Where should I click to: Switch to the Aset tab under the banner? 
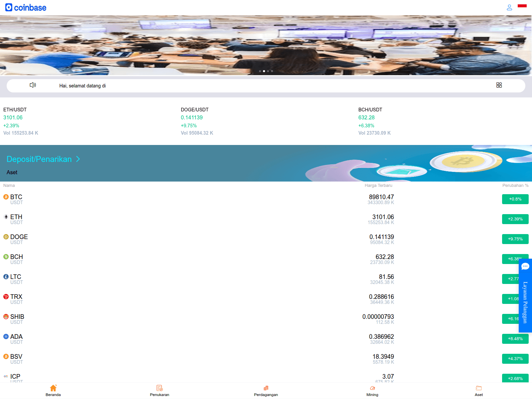12,172
